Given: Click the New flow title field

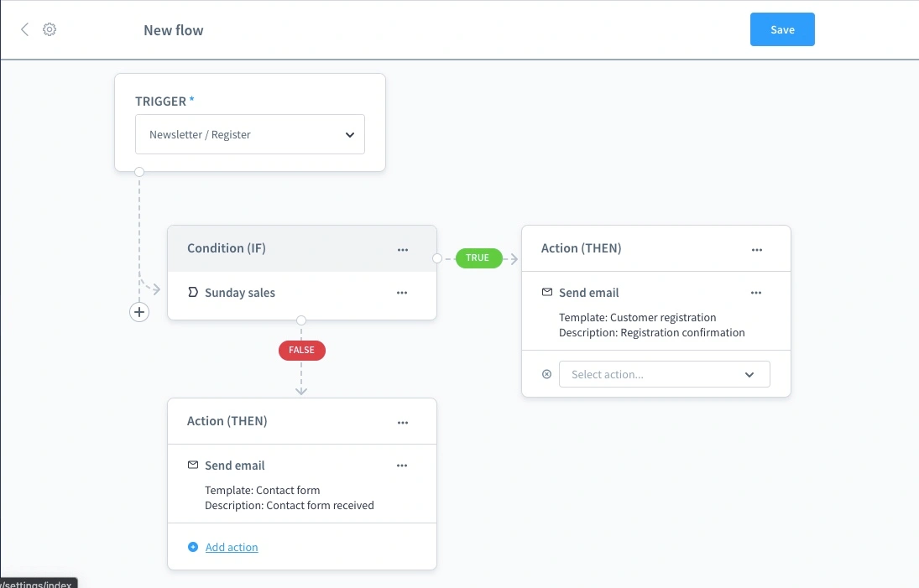Looking at the screenshot, I should click(174, 30).
